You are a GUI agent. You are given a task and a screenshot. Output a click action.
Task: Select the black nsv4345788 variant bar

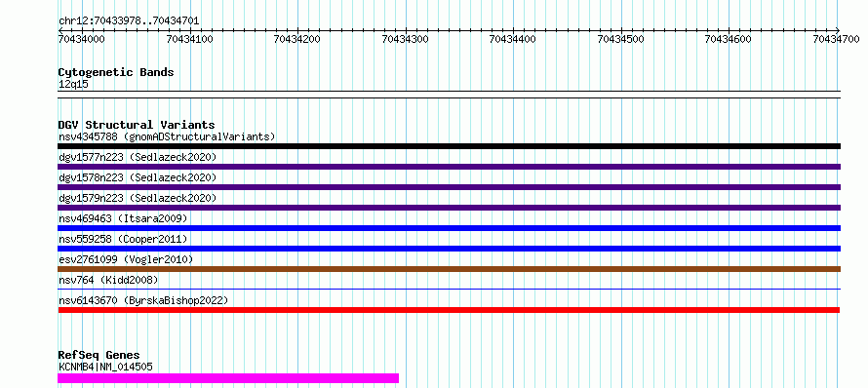(449, 146)
